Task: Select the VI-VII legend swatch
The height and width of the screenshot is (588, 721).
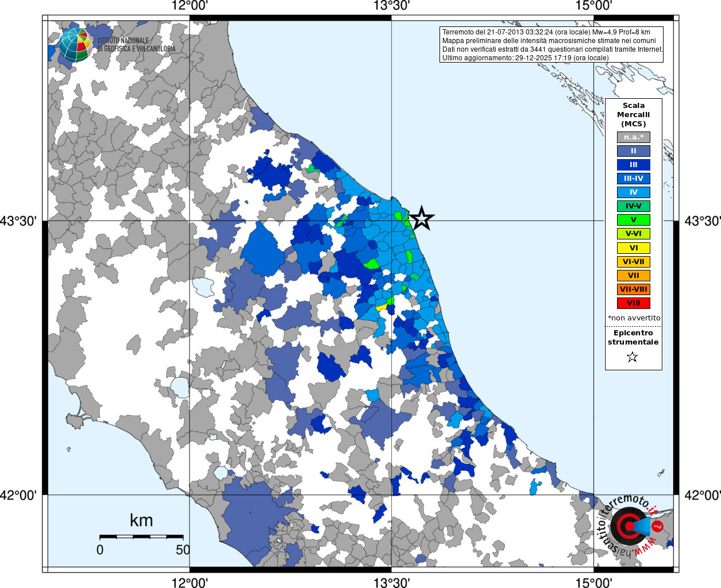Action: point(634,262)
